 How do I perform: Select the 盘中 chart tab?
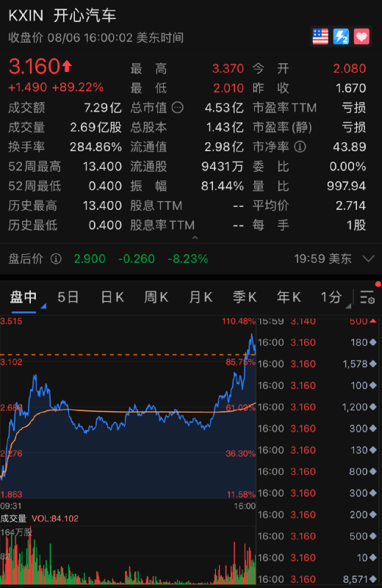click(x=24, y=297)
